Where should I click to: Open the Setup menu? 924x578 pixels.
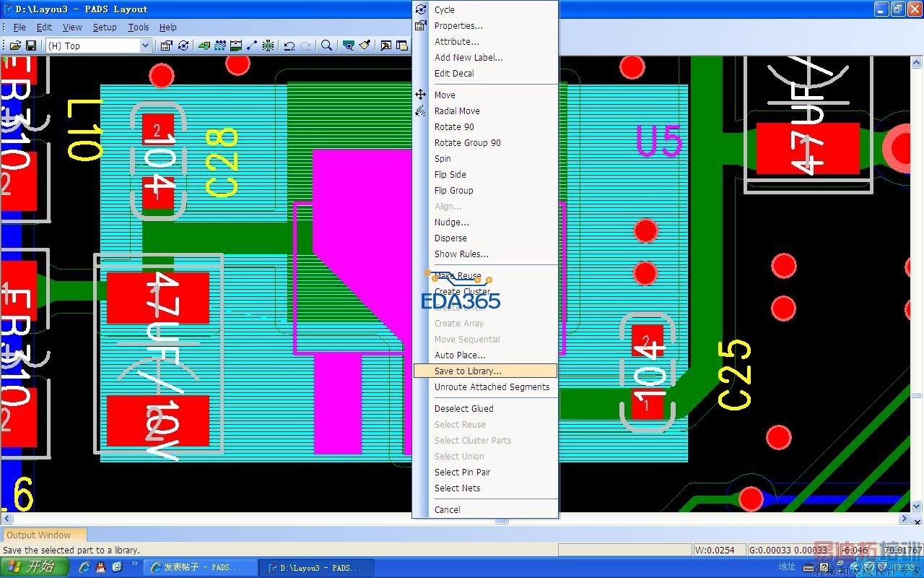[105, 27]
